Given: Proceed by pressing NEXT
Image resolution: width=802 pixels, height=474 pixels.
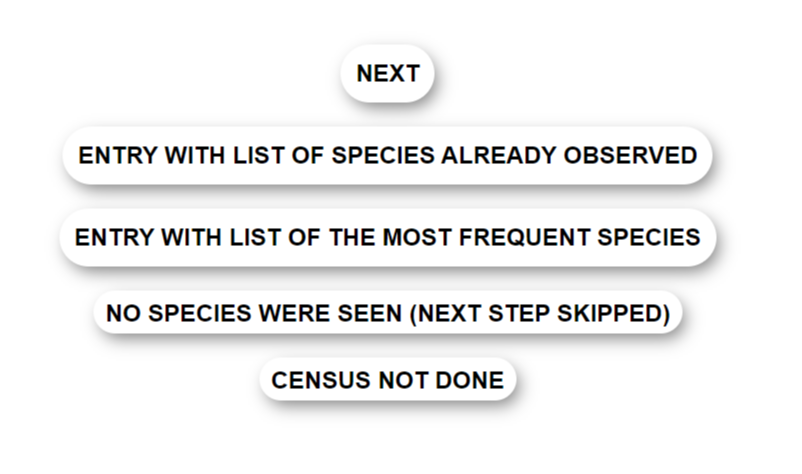Looking at the screenshot, I should (x=387, y=74).
